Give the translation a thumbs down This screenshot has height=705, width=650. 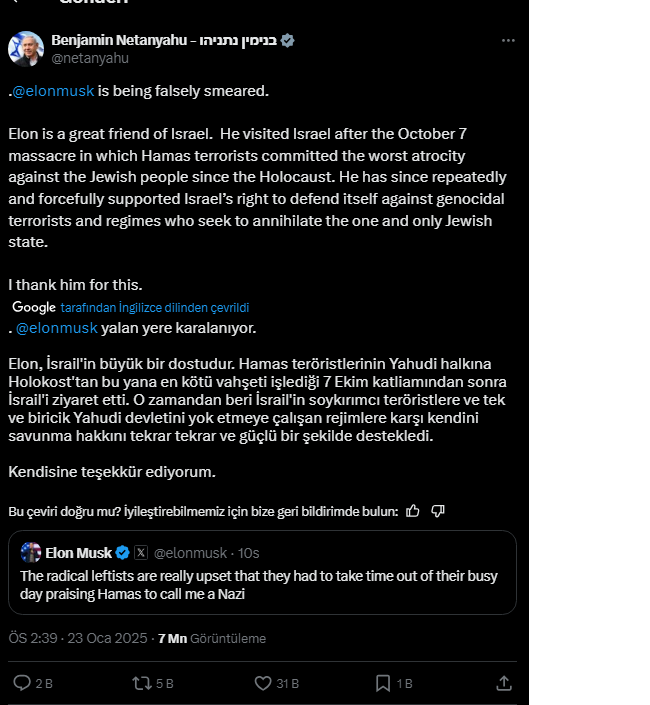(438, 511)
